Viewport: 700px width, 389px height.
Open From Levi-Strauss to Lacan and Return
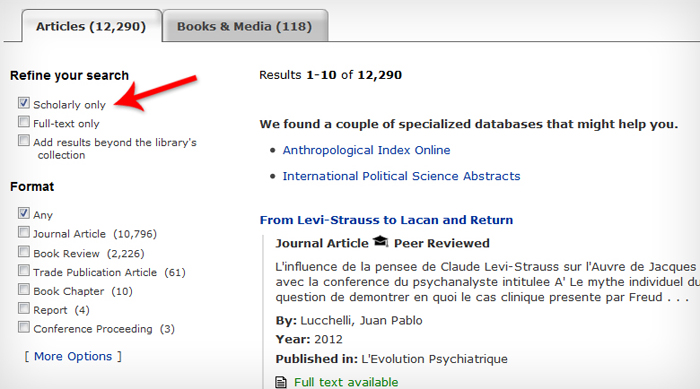click(386, 220)
